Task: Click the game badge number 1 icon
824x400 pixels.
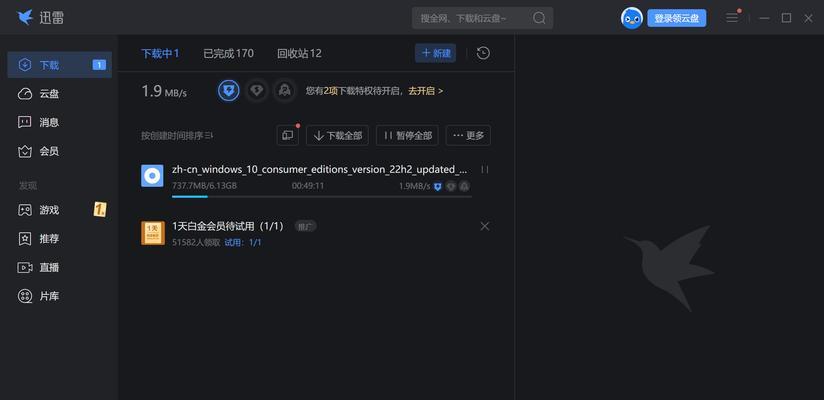Action: point(100,210)
